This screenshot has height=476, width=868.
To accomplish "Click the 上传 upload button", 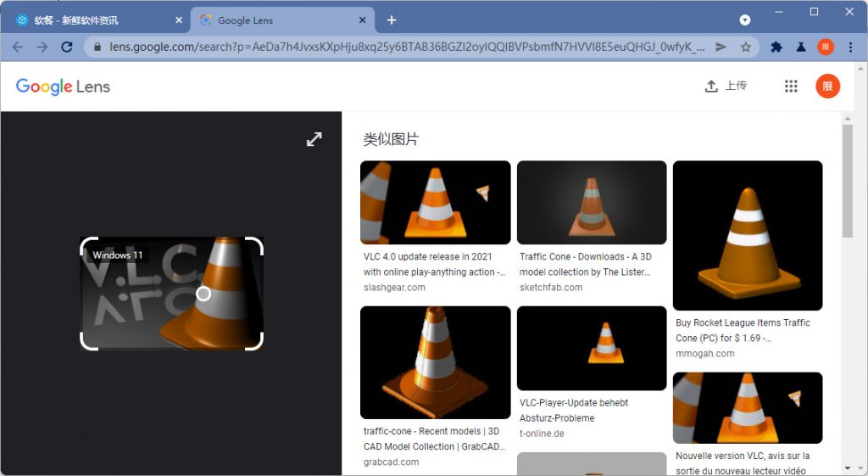I will [x=726, y=86].
